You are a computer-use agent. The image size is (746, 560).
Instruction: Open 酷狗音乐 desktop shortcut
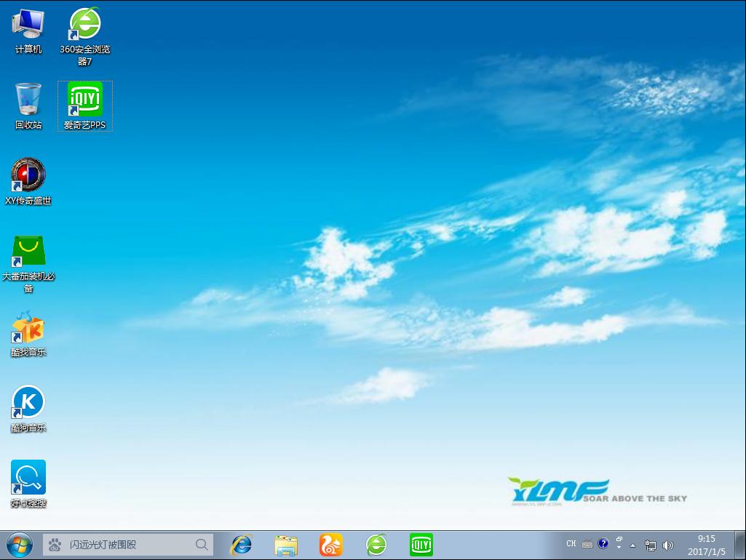click(x=28, y=402)
